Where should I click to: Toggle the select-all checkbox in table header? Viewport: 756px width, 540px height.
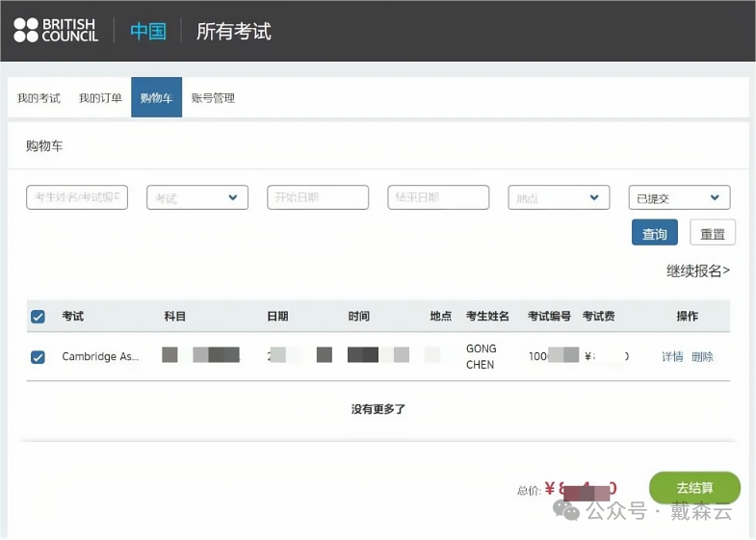tap(38, 317)
